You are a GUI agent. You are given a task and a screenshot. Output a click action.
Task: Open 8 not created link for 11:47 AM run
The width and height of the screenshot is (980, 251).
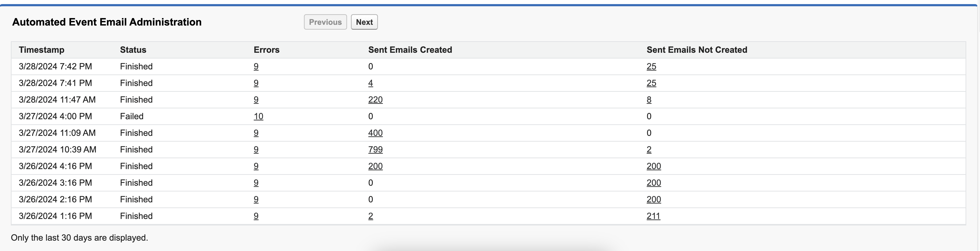point(649,100)
